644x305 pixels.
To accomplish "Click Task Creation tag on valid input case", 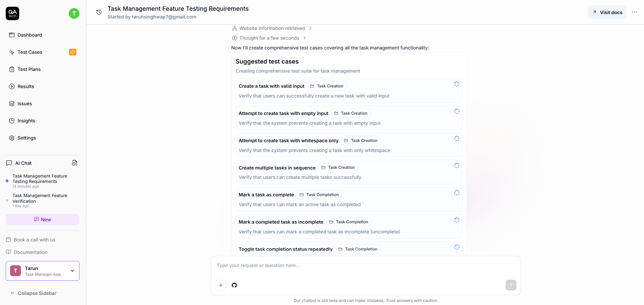I will pyautogui.click(x=327, y=86).
